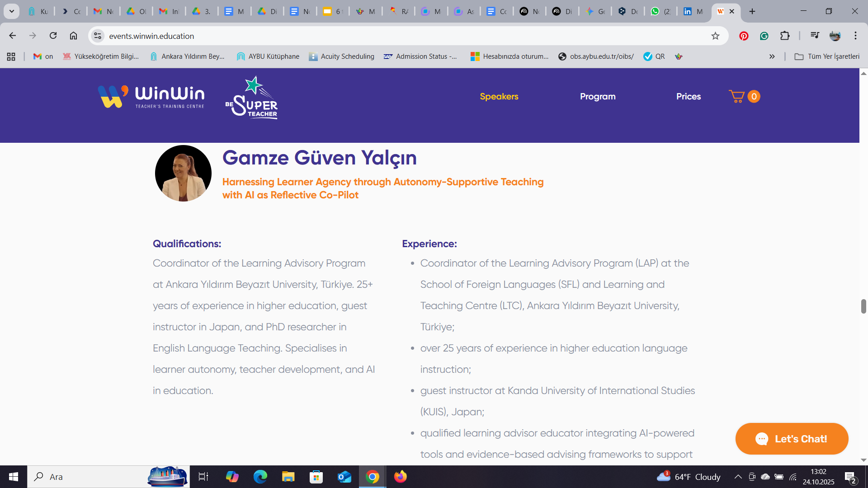Open the browser Extensions puzzle icon
Image resolution: width=868 pixels, height=488 pixels.
tap(785, 36)
